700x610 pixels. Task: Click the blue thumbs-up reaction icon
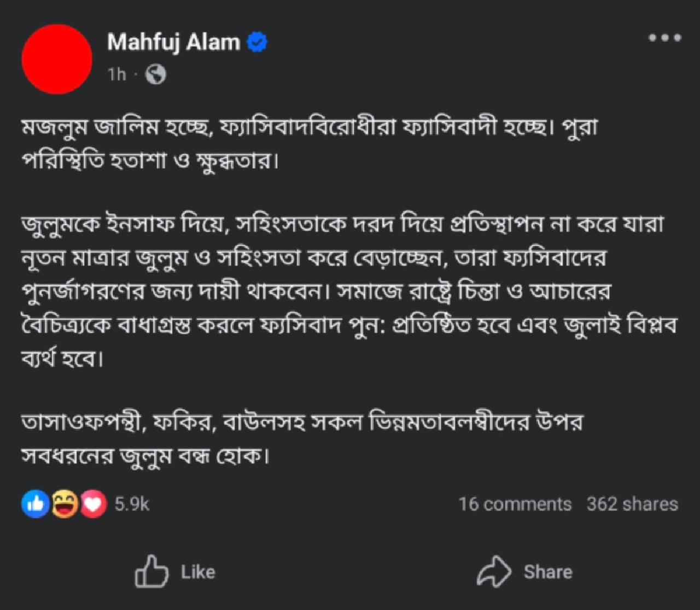pos(36,504)
